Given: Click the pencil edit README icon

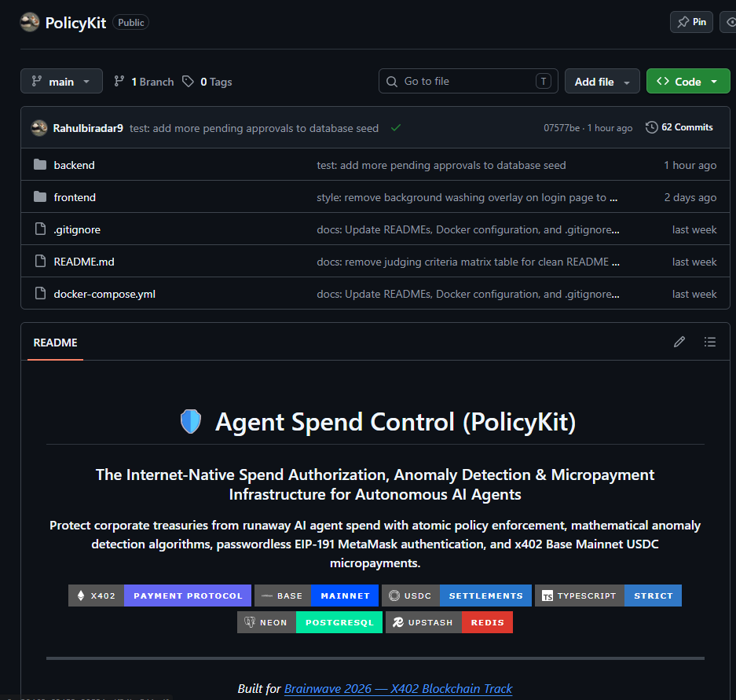Looking at the screenshot, I should (679, 342).
